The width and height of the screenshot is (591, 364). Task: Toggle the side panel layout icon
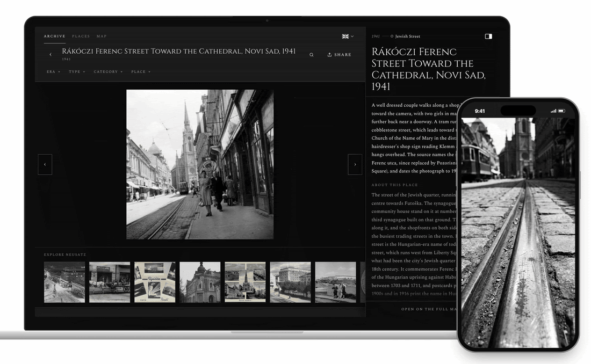tap(488, 36)
